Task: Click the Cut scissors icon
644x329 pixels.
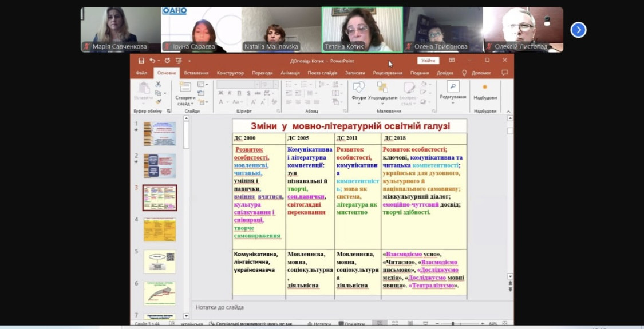Action: click(x=159, y=84)
